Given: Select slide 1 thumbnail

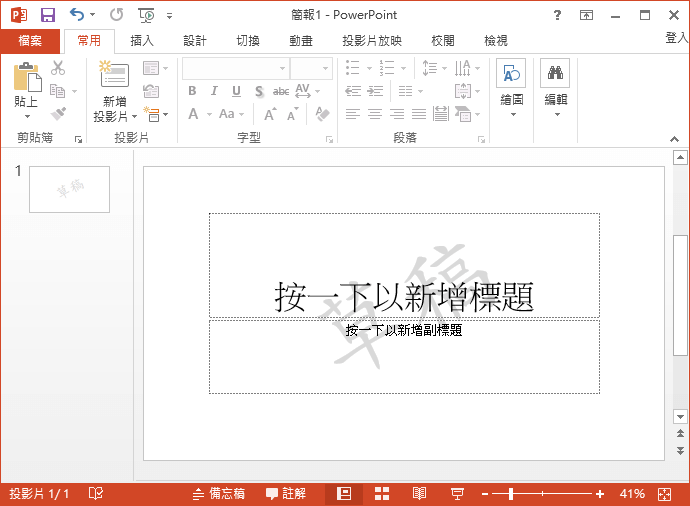Looking at the screenshot, I should pyautogui.click(x=70, y=190).
